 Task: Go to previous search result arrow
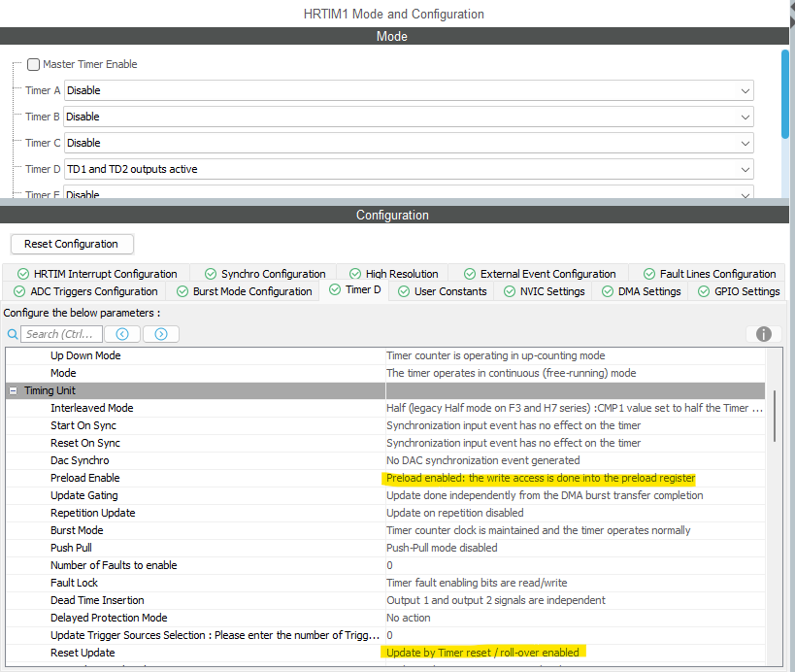pos(122,334)
